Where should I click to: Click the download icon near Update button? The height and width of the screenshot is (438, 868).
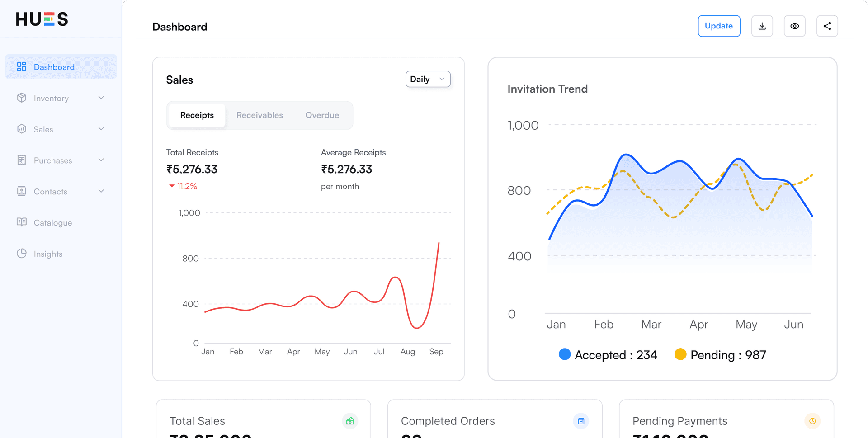pyautogui.click(x=762, y=26)
